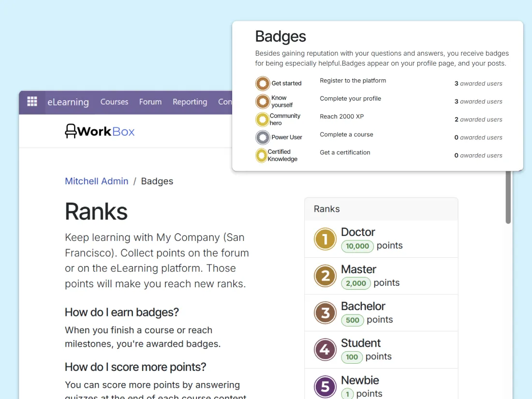The width and height of the screenshot is (532, 399).
Task: Click the Get started badge icon
Action: coord(263,84)
